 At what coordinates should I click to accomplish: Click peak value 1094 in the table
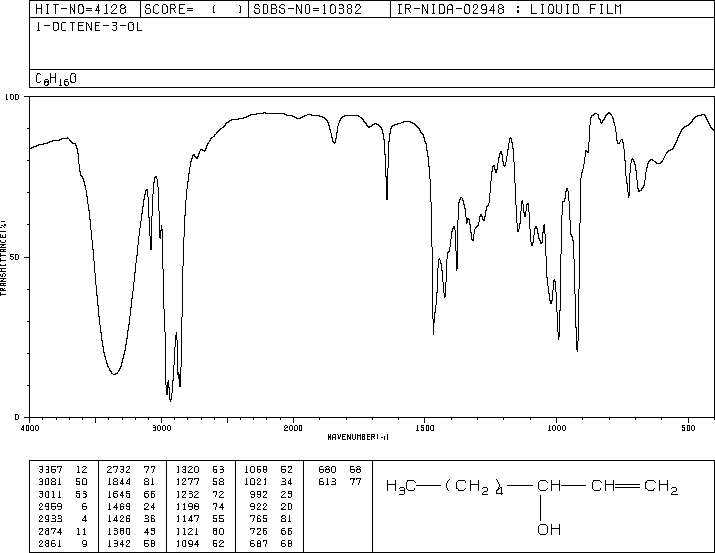point(187,544)
